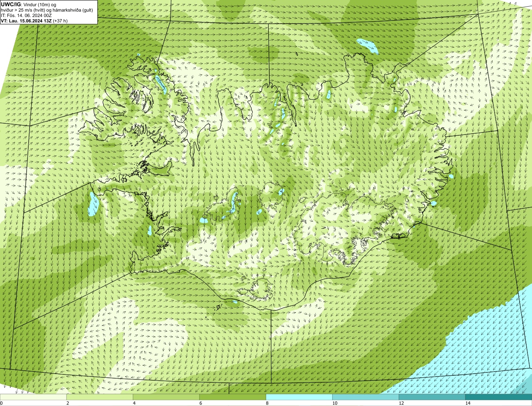532x406 pixels.
Task: Click the legend scale label "8"
Action: point(267,403)
